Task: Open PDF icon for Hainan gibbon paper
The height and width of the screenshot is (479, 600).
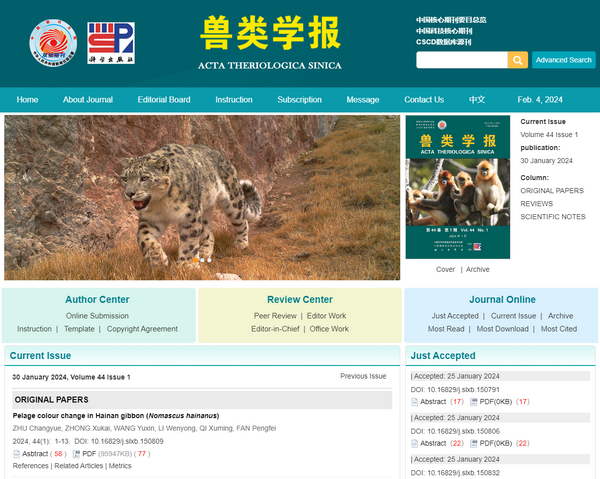Action: [x=75, y=453]
